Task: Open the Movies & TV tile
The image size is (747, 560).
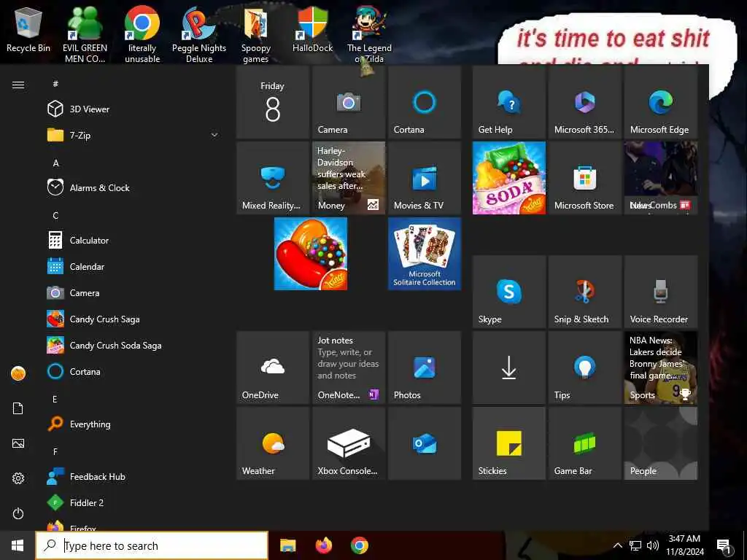Action: click(x=425, y=178)
